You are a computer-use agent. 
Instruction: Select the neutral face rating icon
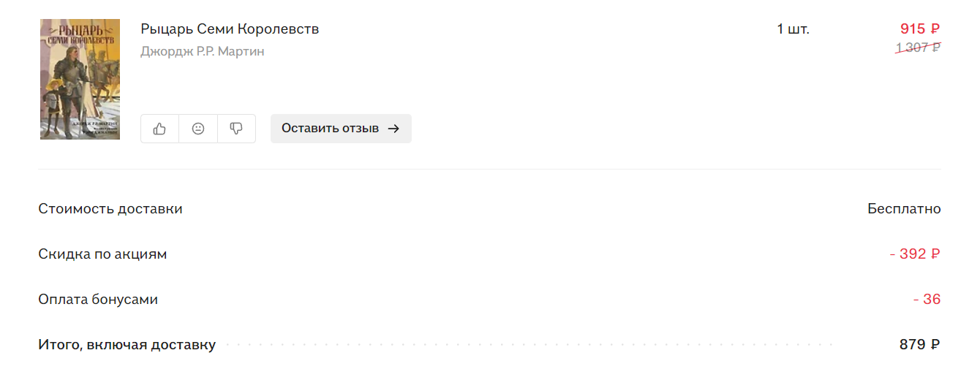click(198, 129)
